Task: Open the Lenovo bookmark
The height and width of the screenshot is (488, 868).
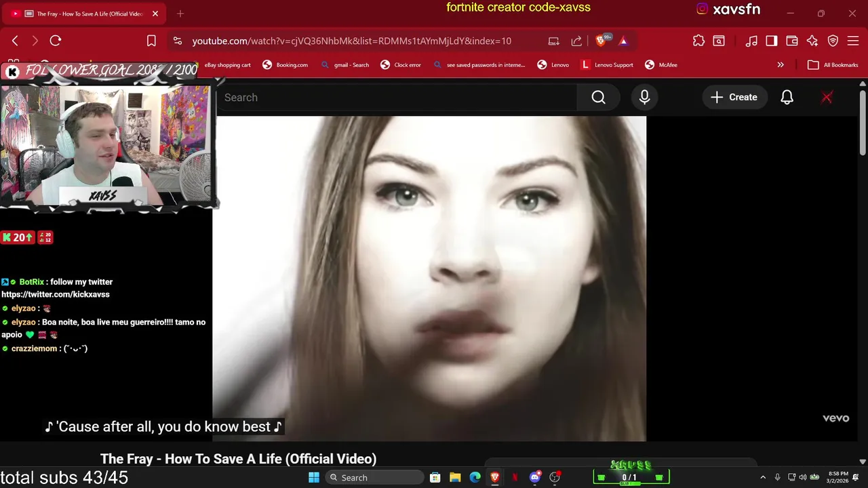Action: [553, 65]
